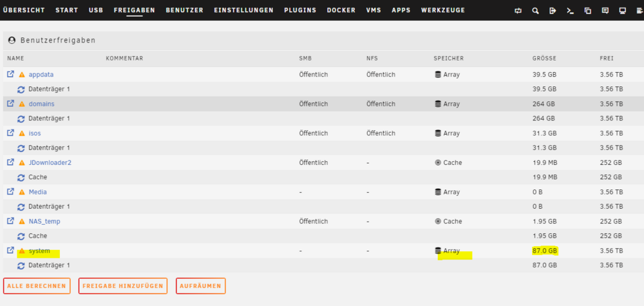
Task: Click the Benutzerfreigaben user circle icon
Action: click(x=12, y=40)
